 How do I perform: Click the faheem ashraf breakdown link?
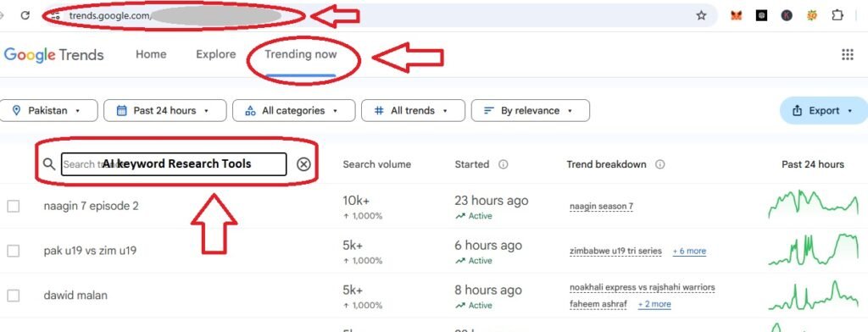click(x=598, y=304)
